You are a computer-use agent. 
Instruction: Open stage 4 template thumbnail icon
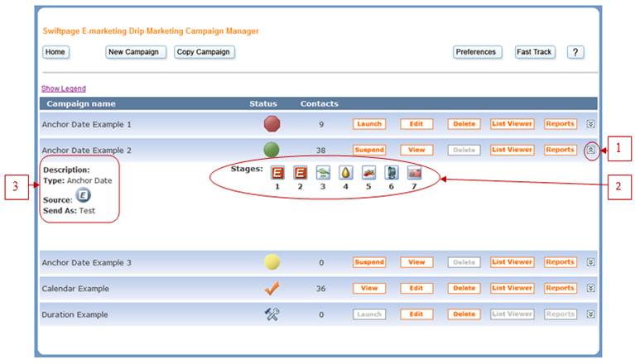345,173
